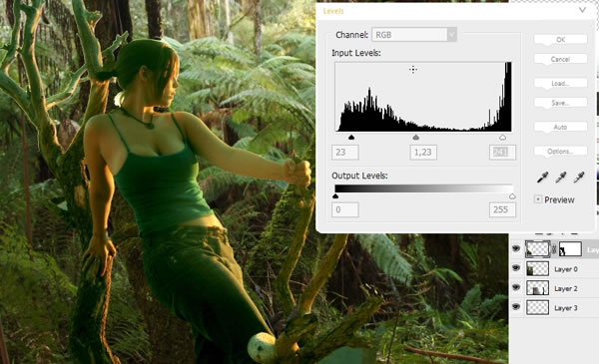Select the Layer 2 thumbnail
Image resolution: width=599 pixels, height=364 pixels.
[537, 288]
